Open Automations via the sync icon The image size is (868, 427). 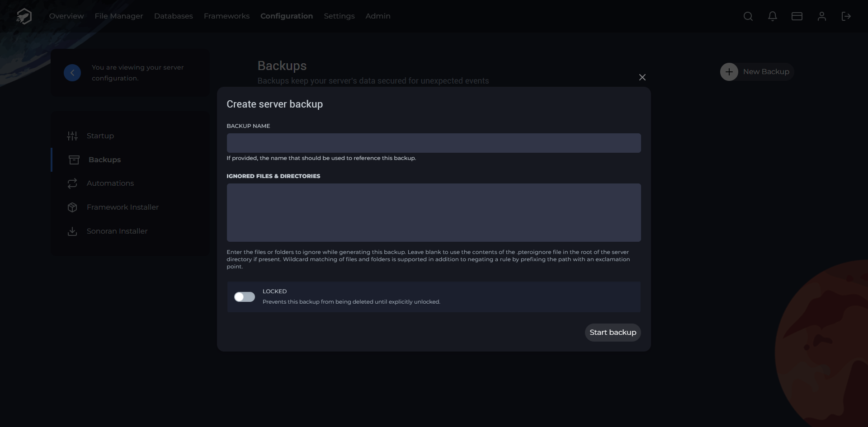(x=73, y=183)
